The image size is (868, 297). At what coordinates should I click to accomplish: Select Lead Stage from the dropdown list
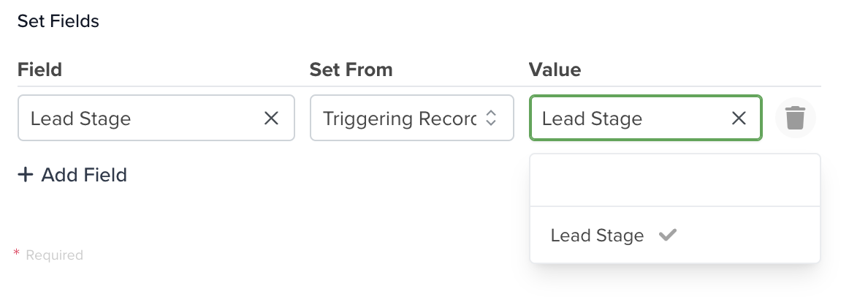click(675, 235)
